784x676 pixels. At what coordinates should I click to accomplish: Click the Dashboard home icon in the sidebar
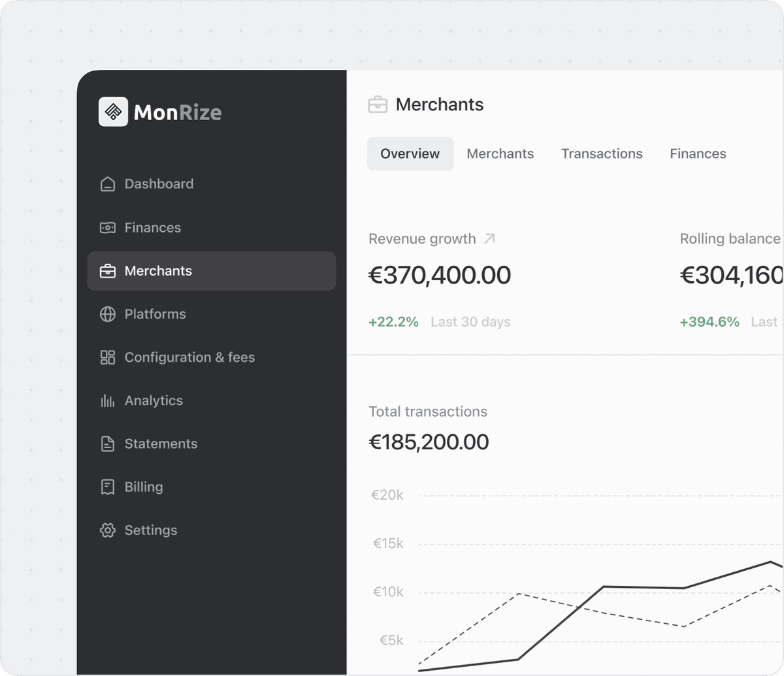tap(108, 184)
